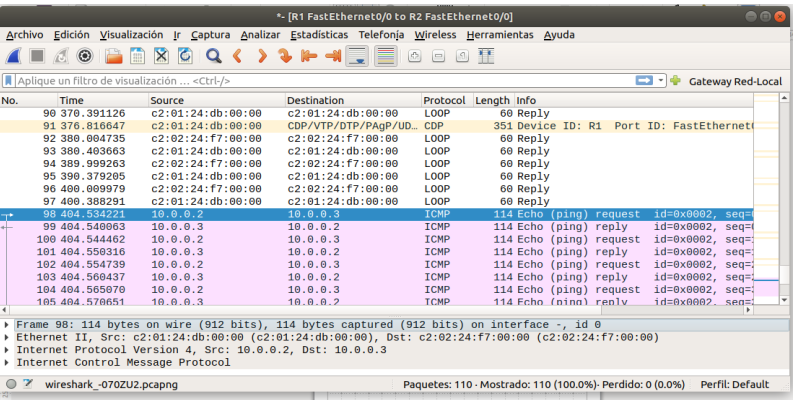Screen dimensions: 793x402
Task: Sort by the Destination column header
Action: coord(353,101)
